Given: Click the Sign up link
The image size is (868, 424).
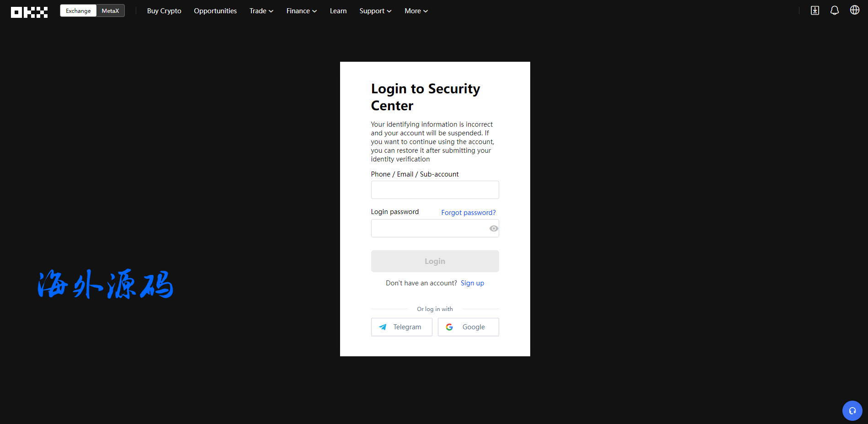Looking at the screenshot, I should (472, 283).
